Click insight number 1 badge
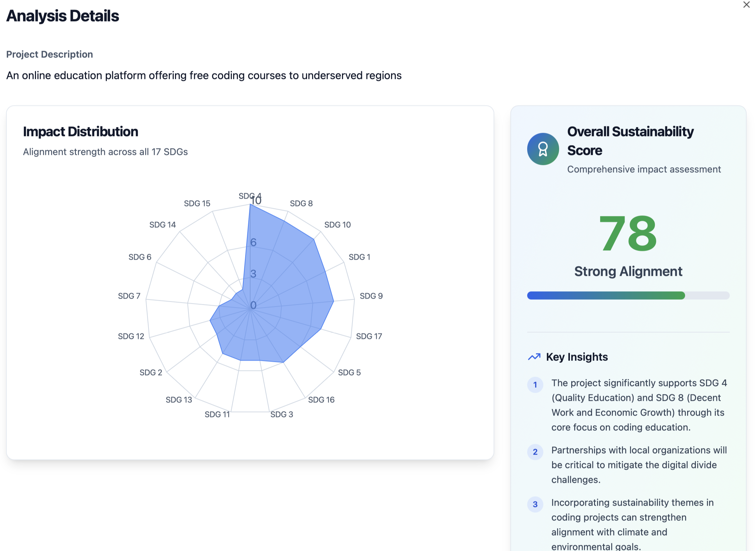 [535, 385]
